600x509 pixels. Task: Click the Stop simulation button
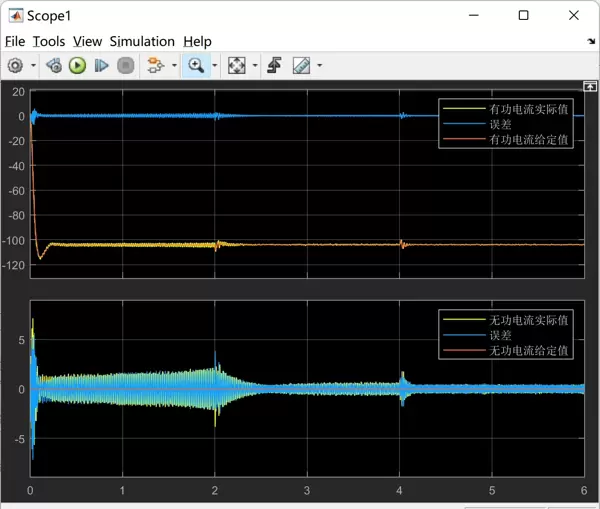point(125,65)
